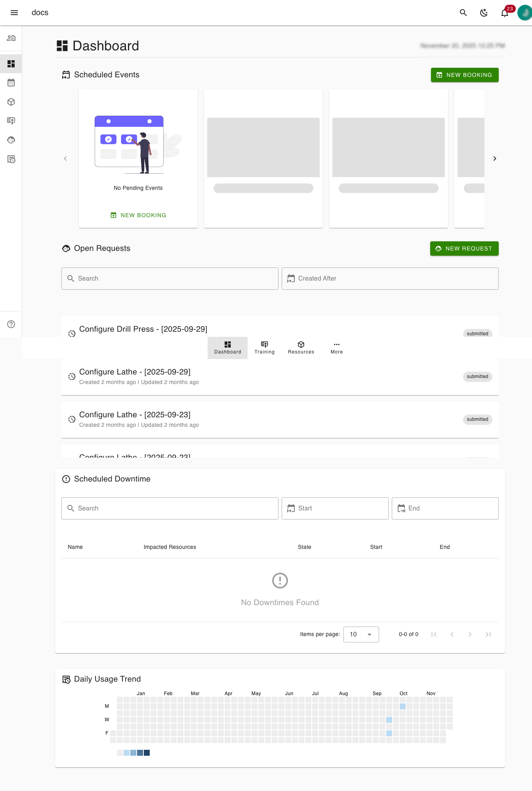Screen dimensions: 532x791
Task: Open Configure Drill Press - [2025-09-29] request
Action: tap(143, 329)
